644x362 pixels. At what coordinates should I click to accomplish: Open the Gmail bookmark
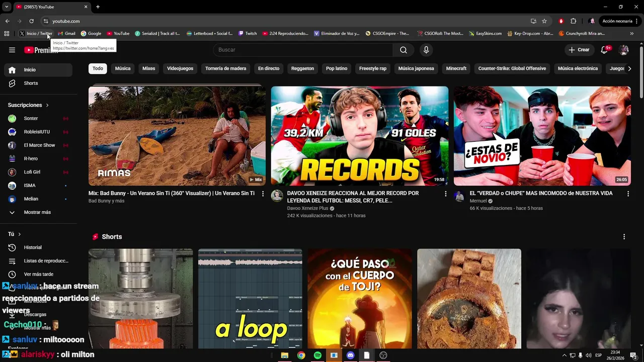pos(66,34)
